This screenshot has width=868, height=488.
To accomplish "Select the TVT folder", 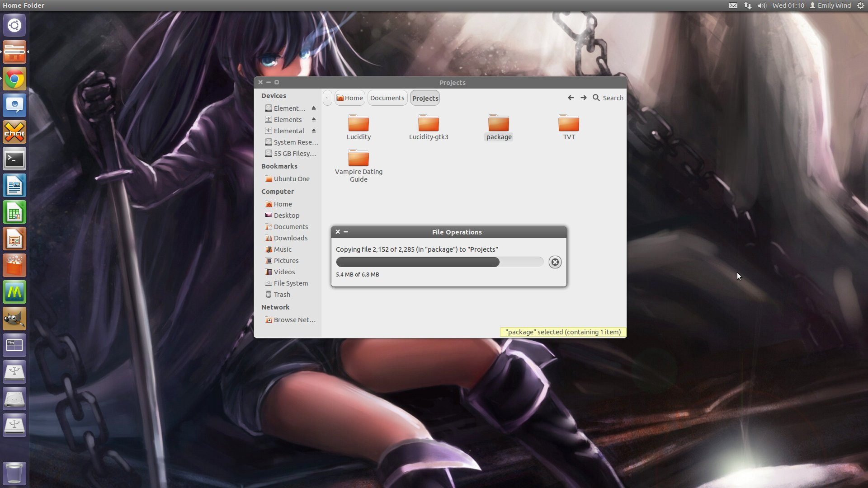I will pyautogui.click(x=569, y=127).
